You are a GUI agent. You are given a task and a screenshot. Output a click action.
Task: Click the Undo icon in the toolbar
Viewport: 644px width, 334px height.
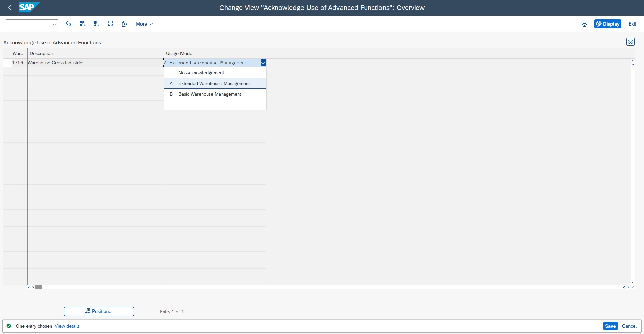pyautogui.click(x=68, y=24)
